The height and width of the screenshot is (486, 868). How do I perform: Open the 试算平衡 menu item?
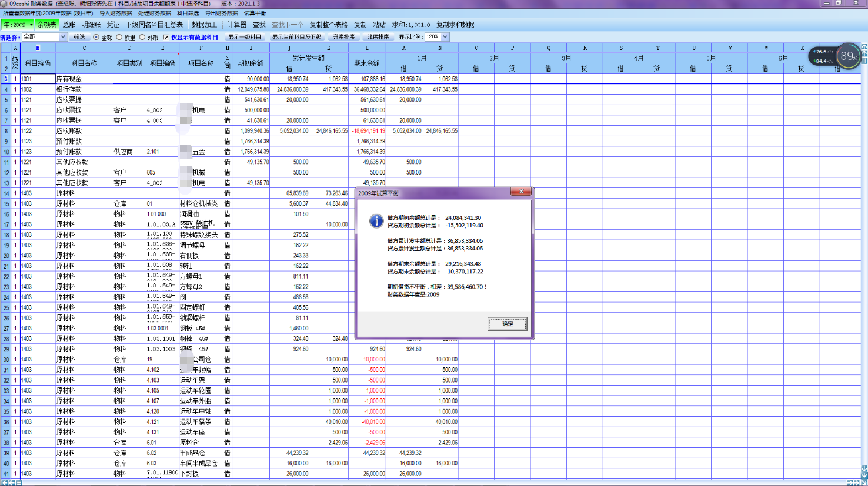pos(255,13)
